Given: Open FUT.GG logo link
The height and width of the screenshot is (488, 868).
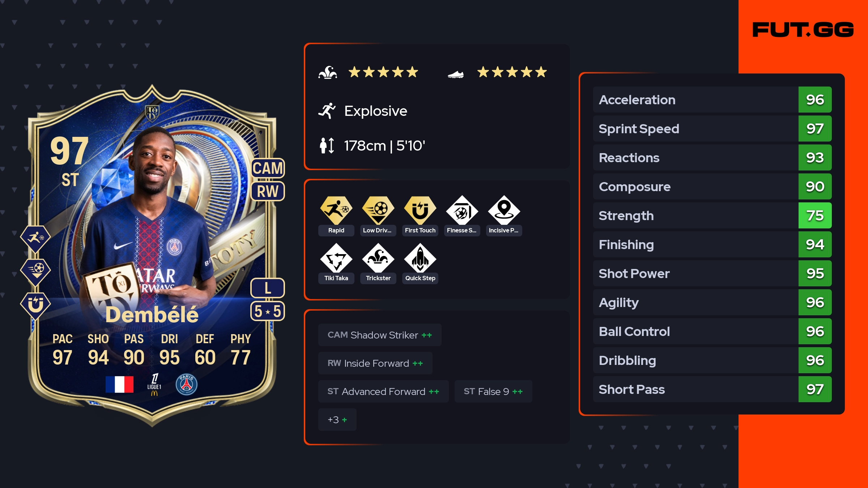Looking at the screenshot, I should point(803,30).
